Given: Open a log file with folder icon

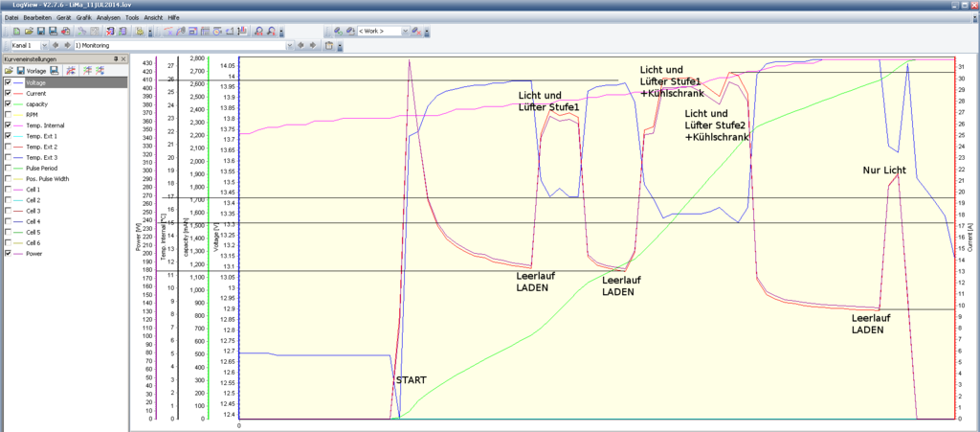Looking at the screenshot, I should coord(29,31).
